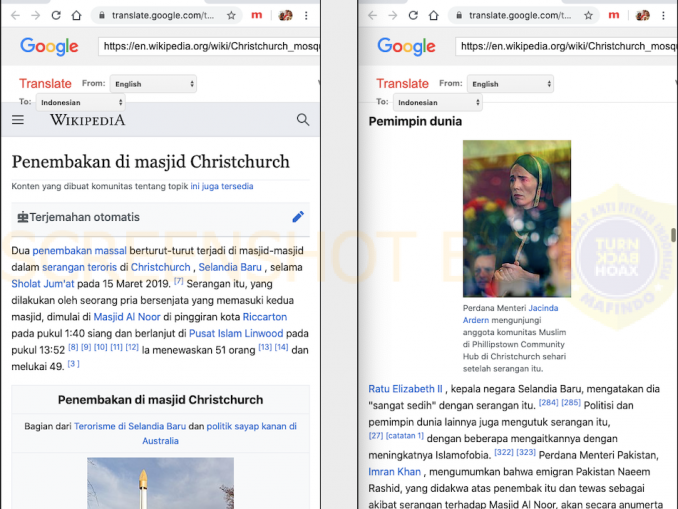Open To Indonesian dropdown in left window
678x509 pixels.
[x=81, y=102]
